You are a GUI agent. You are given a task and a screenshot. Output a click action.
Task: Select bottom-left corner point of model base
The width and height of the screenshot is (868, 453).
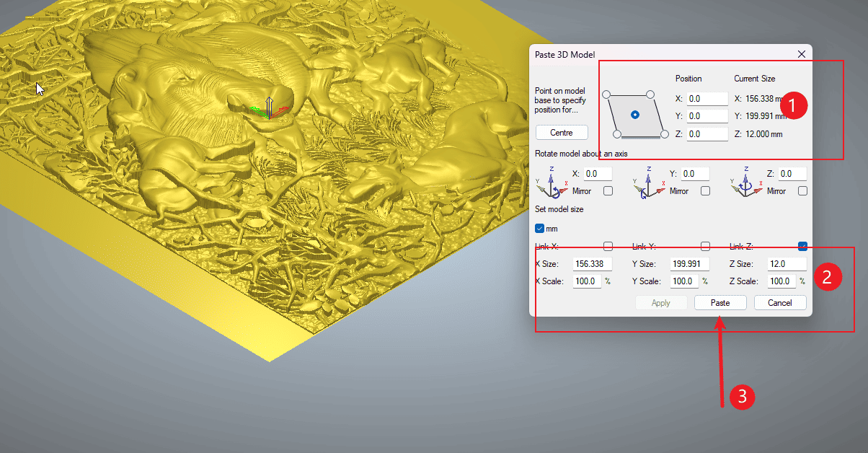click(x=616, y=134)
